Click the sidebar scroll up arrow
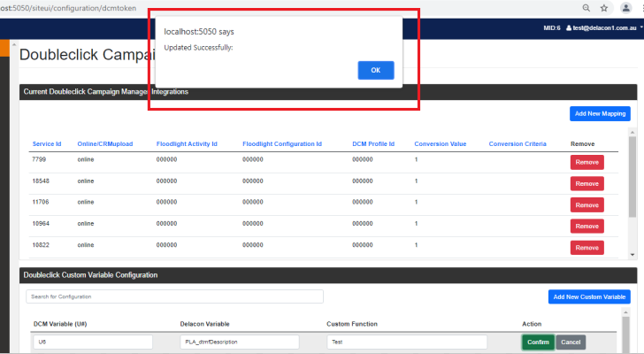Screen dimensions: 644x354 click(x=14, y=44)
